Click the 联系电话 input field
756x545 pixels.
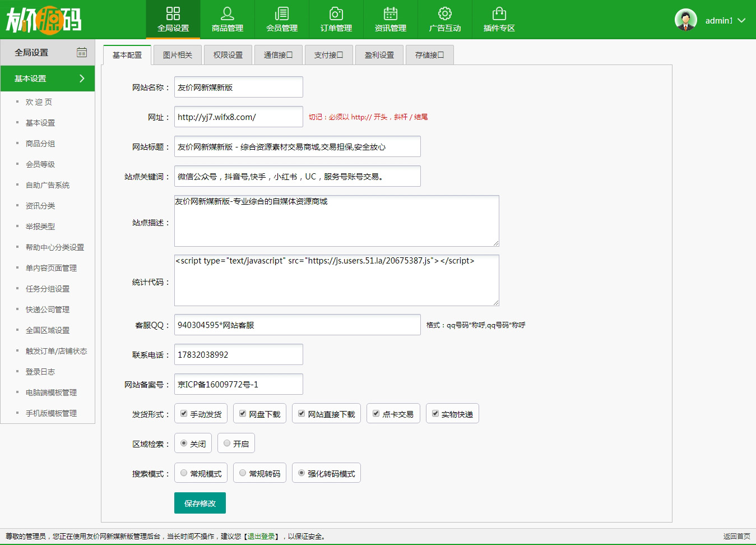click(239, 354)
